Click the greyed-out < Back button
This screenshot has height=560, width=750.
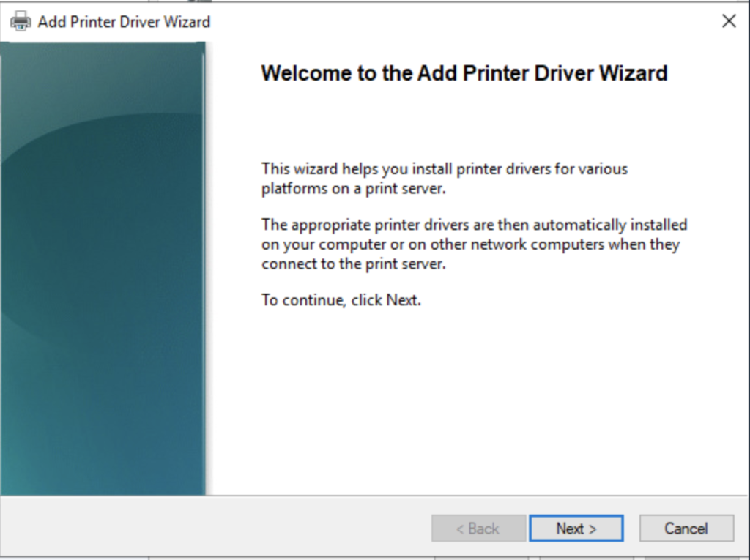(478, 529)
